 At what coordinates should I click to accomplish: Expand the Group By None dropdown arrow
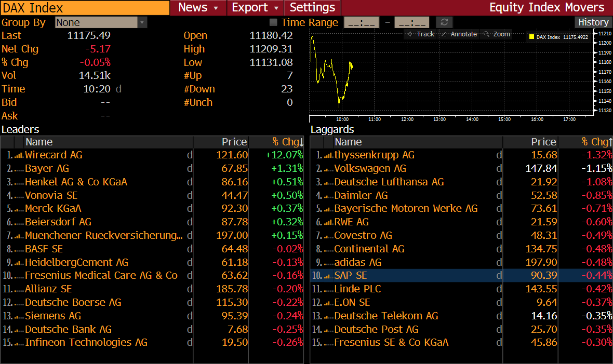point(142,22)
